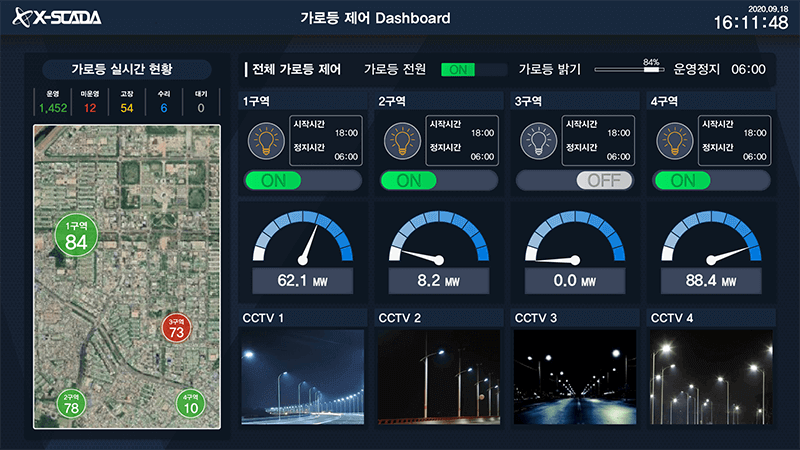Click the 1구역 light bulb icon
The width and height of the screenshot is (800, 450).
[266, 141]
